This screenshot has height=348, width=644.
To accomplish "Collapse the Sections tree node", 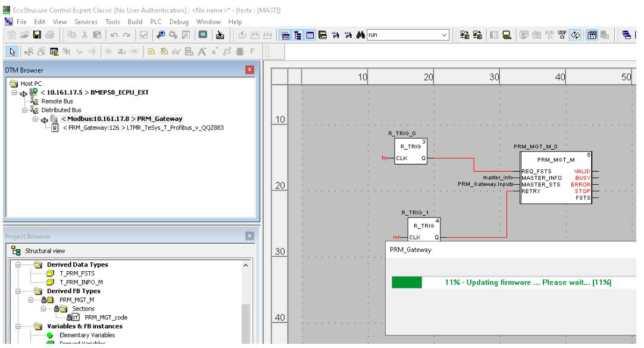I will [x=43, y=309].
